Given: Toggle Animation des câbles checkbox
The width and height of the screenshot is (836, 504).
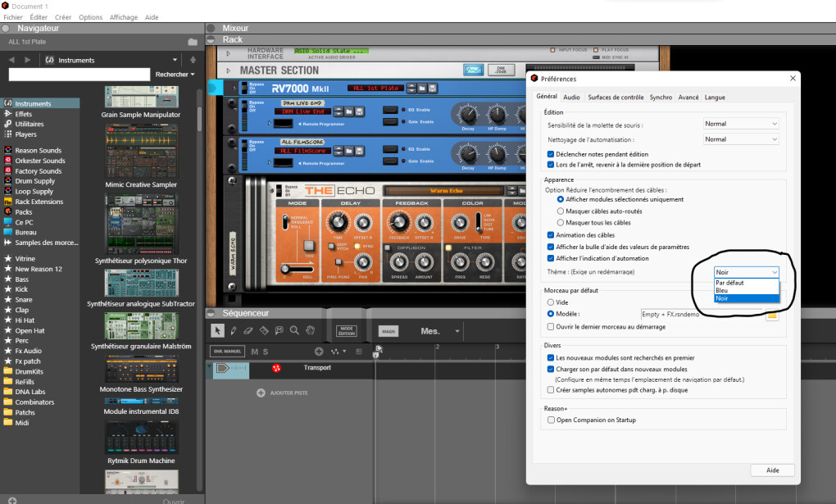Looking at the screenshot, I should tap(551, 235).
